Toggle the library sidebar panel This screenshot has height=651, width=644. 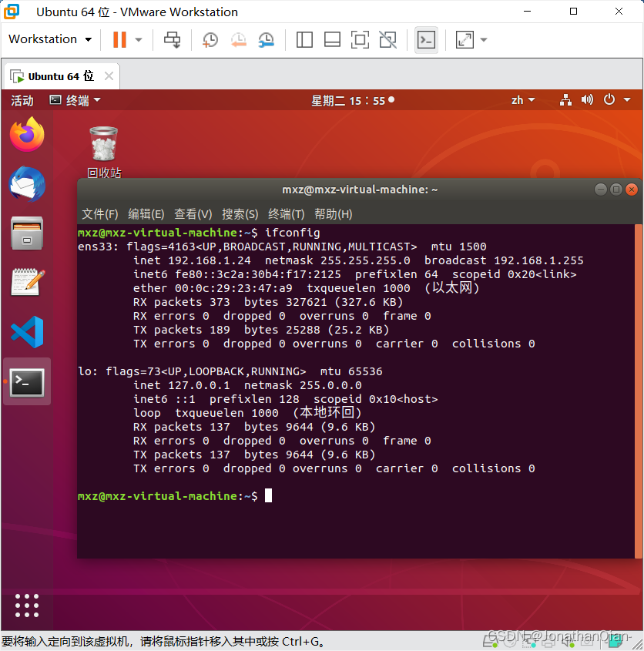(x=304, y=39)
